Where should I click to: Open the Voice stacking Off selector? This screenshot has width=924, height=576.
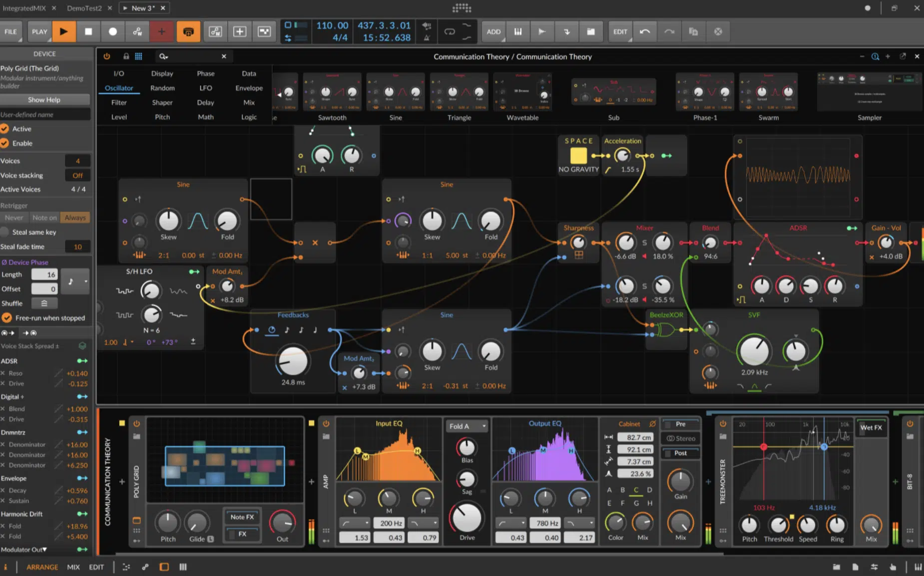coord(77,175)
